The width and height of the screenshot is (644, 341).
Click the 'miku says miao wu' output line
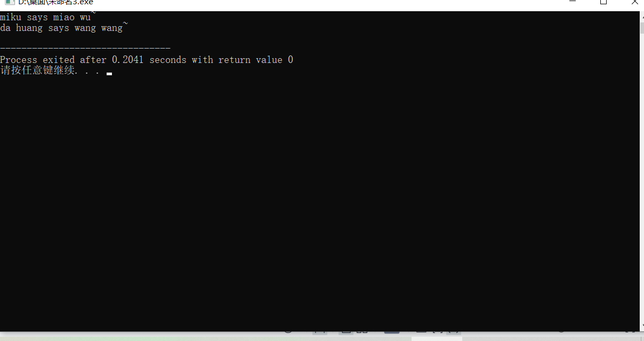(48, 17)
